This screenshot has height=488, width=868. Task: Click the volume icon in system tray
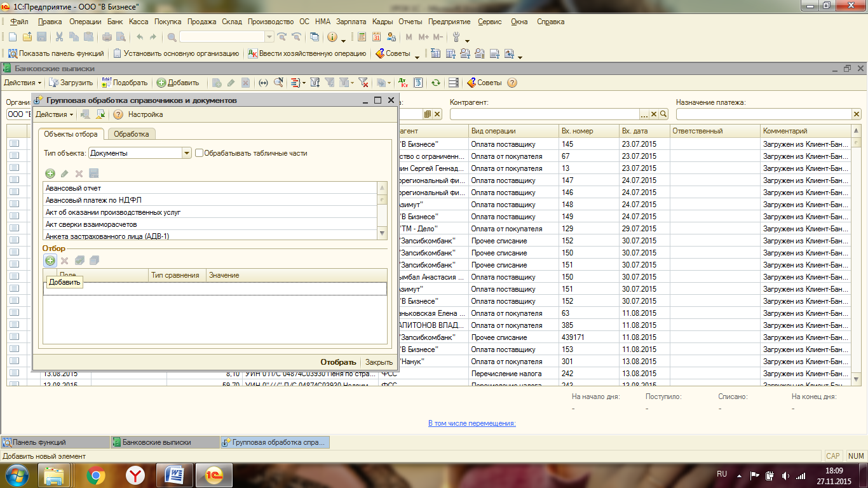click(x=786, y=475)
